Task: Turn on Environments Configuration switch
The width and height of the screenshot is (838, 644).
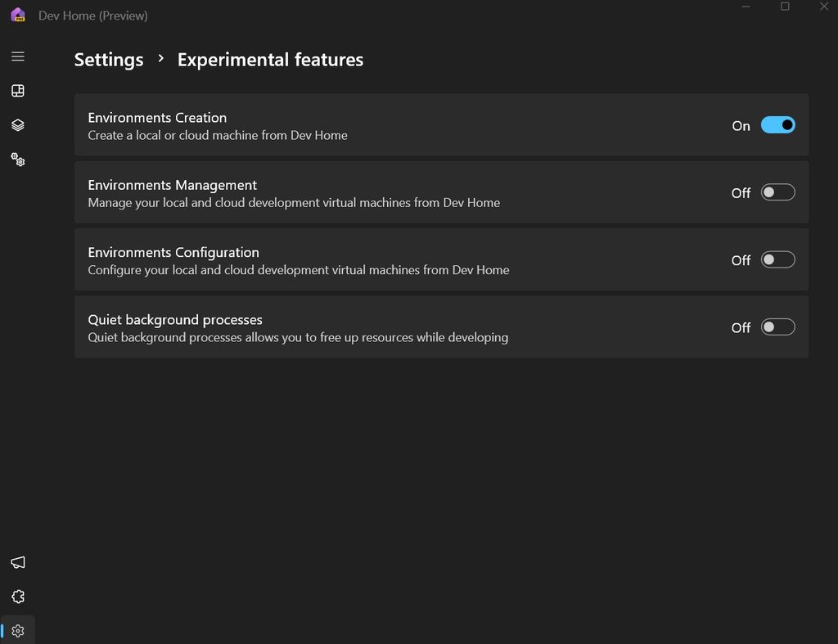Action: point(777,259)
